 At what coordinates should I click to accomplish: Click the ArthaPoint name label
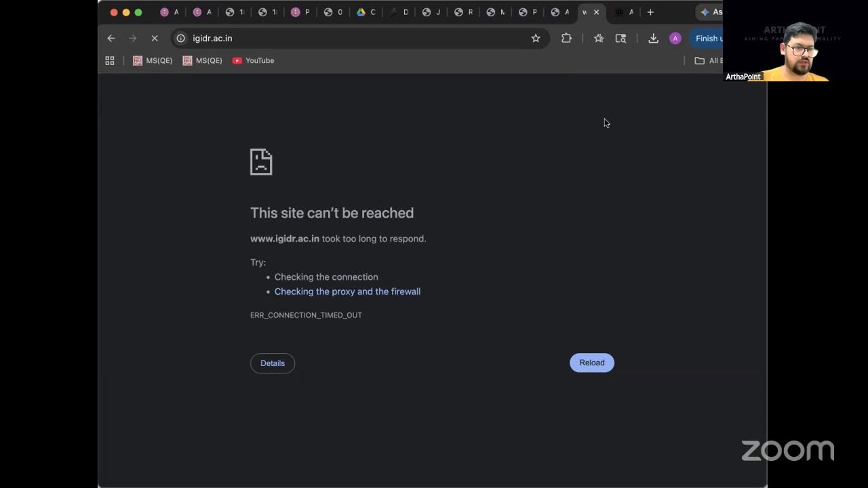coord(743,77)
